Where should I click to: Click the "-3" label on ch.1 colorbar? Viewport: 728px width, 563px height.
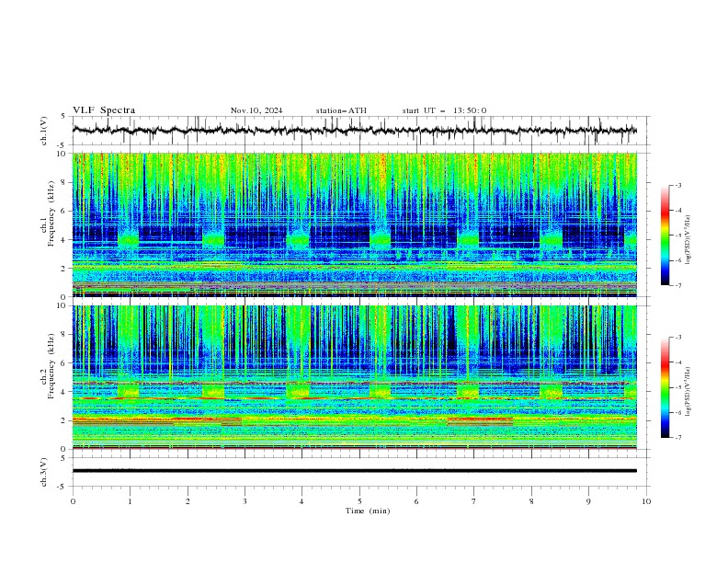point(677,185)
